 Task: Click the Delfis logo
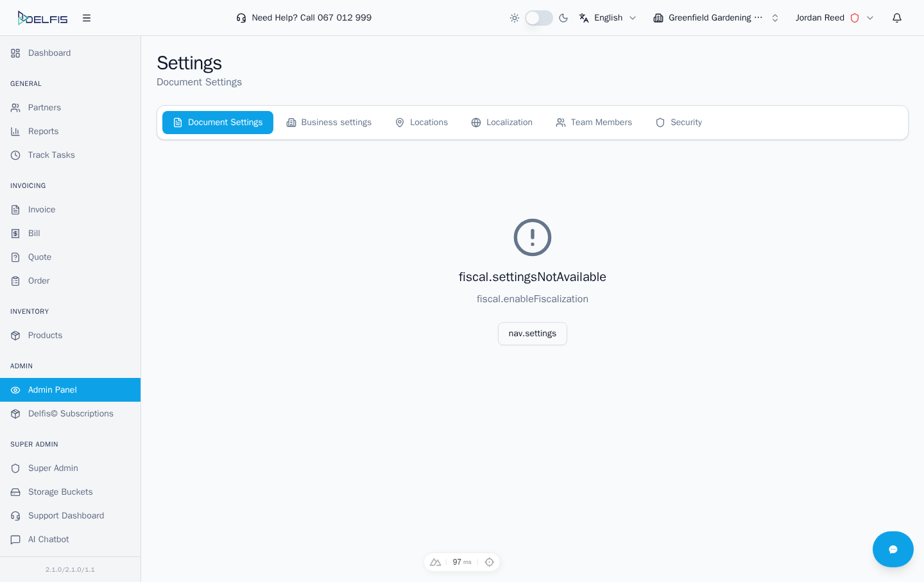[x=42, y=18]
